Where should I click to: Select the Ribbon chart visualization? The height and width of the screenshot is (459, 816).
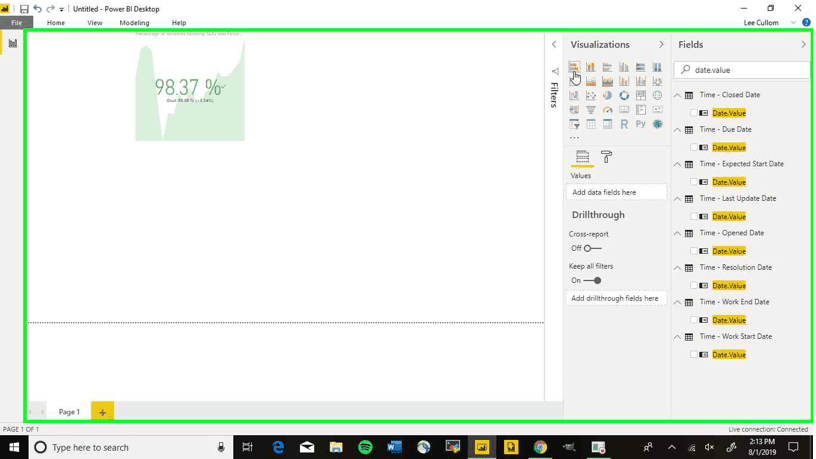click(657, 81)
